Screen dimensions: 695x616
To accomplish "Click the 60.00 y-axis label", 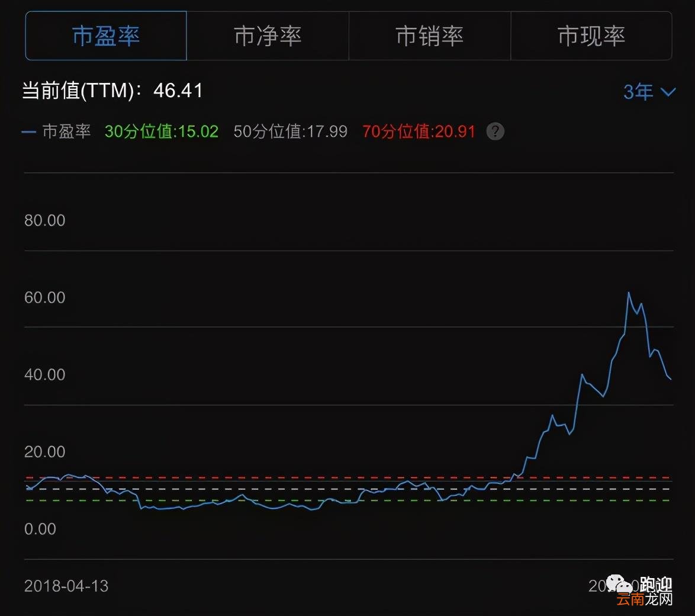I will tap(45, 297).
